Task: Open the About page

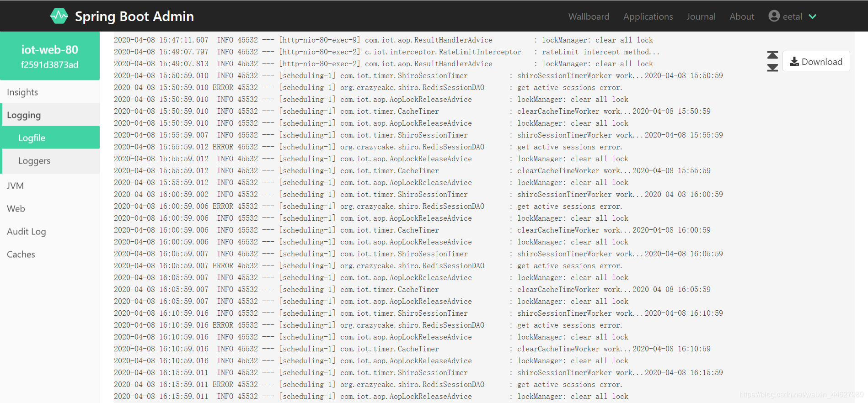Action: click(741, 16)
